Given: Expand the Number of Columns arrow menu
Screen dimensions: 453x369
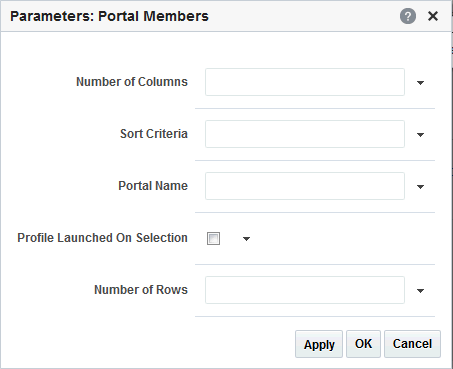Looking at the screenshot, I should coord(420,82).
